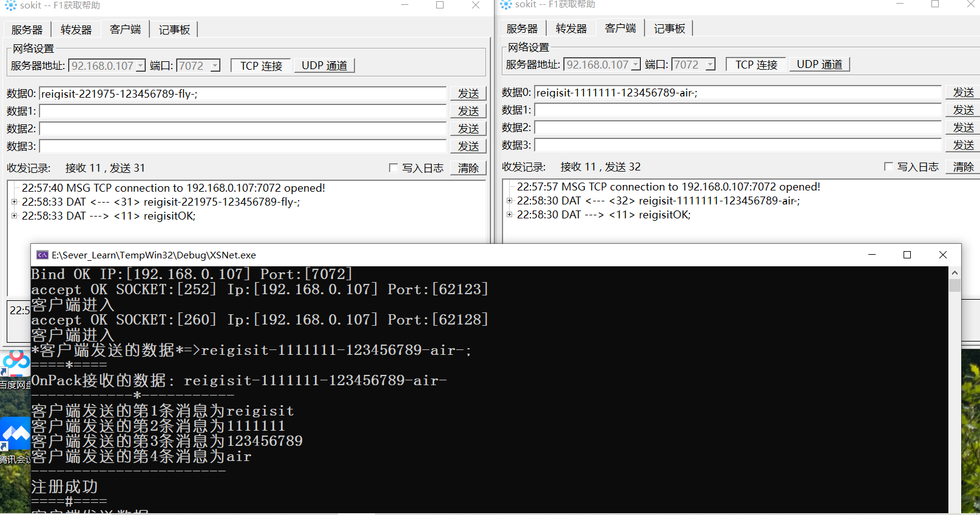
Task: Click the XSNet console scrollbar up arrow
Action: (x=955, y=273)
